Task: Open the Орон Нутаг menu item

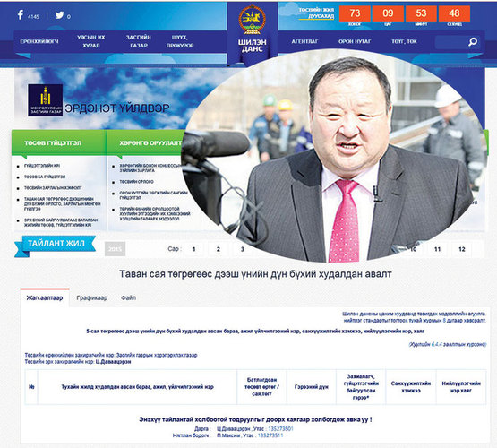Action: click(x=355, y=41)
